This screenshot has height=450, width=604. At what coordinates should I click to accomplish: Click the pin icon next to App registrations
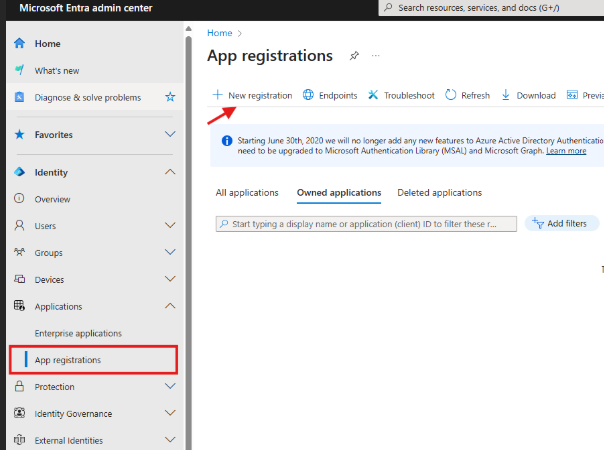pyautogui.click(x=354, y=56)
